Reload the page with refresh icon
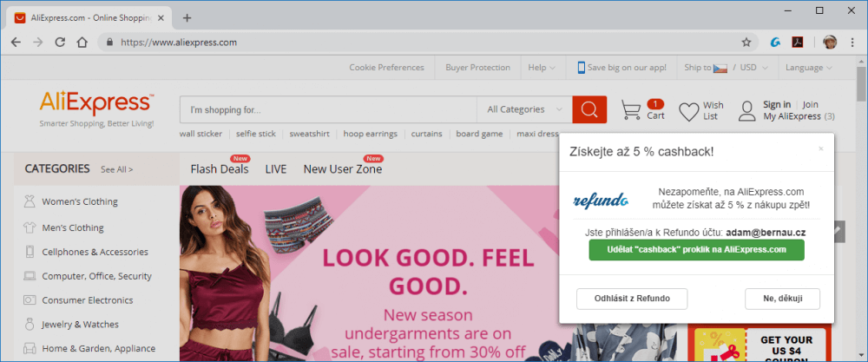The height and width of the screenshot is (362, 868). [60, 42]
